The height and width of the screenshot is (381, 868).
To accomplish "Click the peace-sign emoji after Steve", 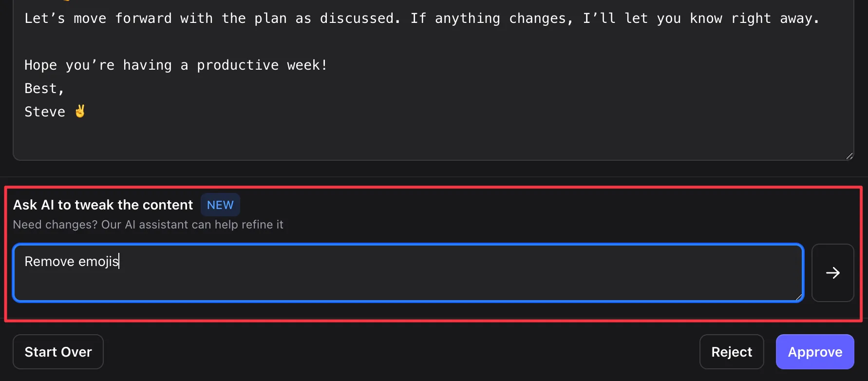I will [80, 111].
